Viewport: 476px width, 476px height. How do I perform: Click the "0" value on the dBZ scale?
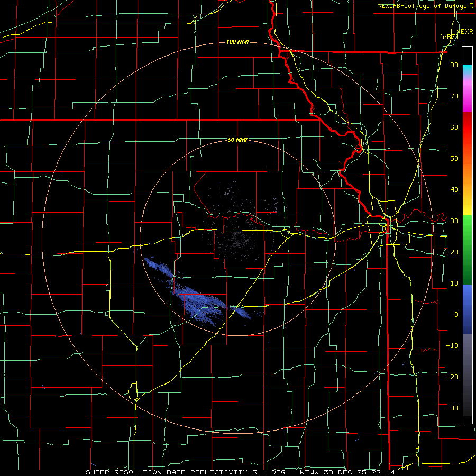456,315
